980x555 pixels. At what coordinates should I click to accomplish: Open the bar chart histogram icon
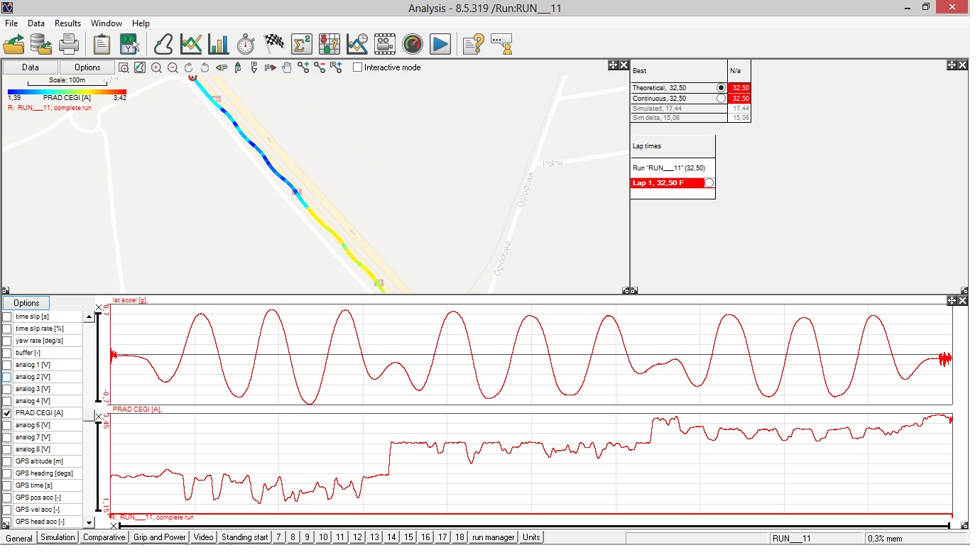(218, 44)
